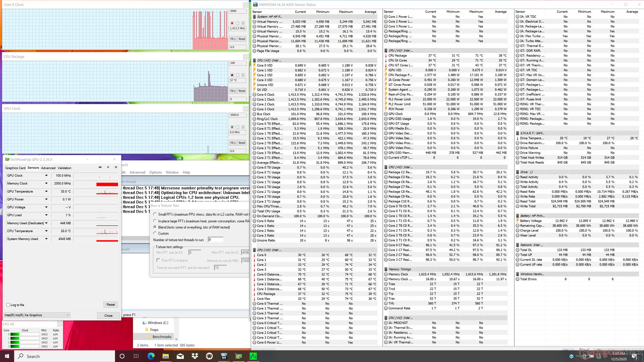Image resolution: width=644 pixels, height=362 pixels.
Task: Click Windows (C:) drive icon in Explorer
Action: [145, 323]
